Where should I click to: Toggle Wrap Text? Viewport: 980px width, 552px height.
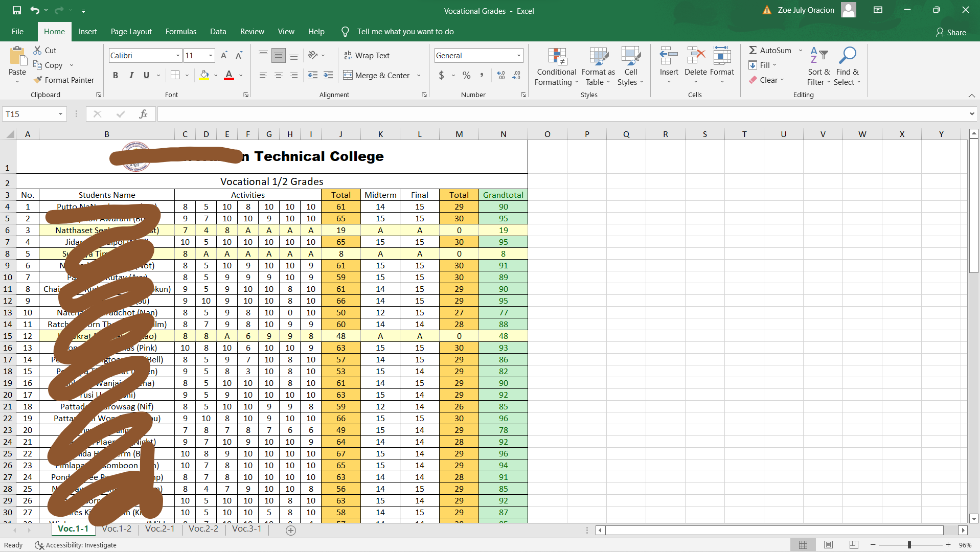[x=367, y=55]
